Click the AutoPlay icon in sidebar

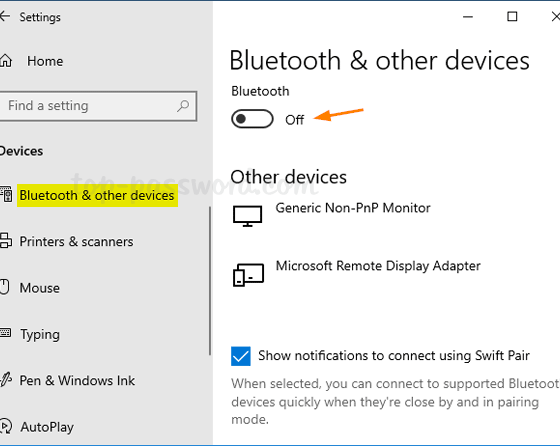pyautogui.click(x=6, y=426)
